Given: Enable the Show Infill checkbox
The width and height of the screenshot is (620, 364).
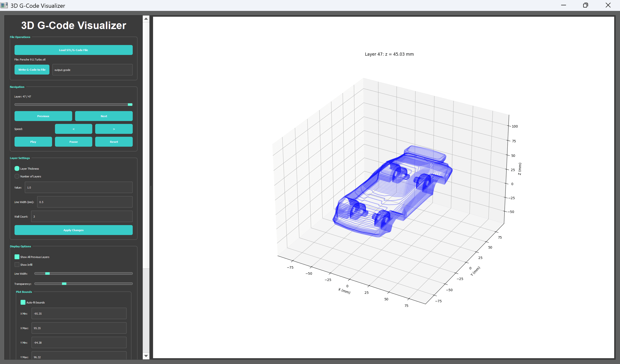Looking at the screenshot, I should [17, 264].
